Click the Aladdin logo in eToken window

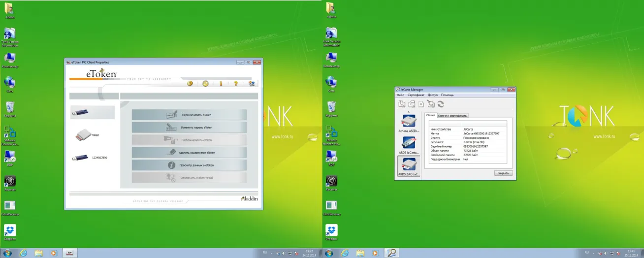pyautogui.click(x=249, y=198)
